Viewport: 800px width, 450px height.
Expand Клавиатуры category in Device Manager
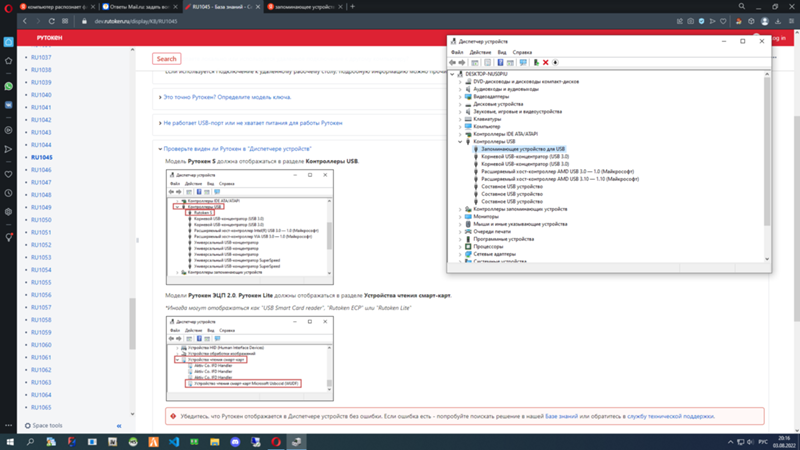click(460, 119)
